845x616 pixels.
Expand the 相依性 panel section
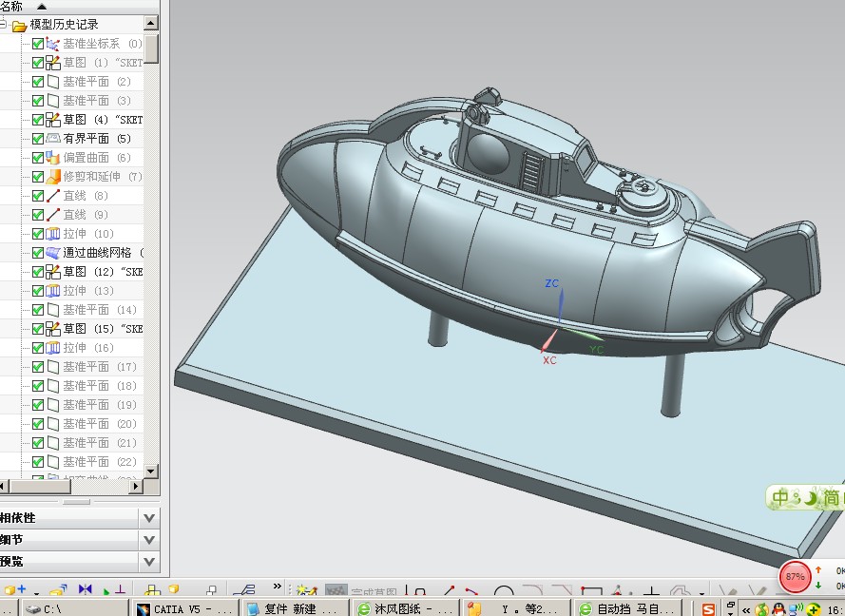(x=148, y=518)
